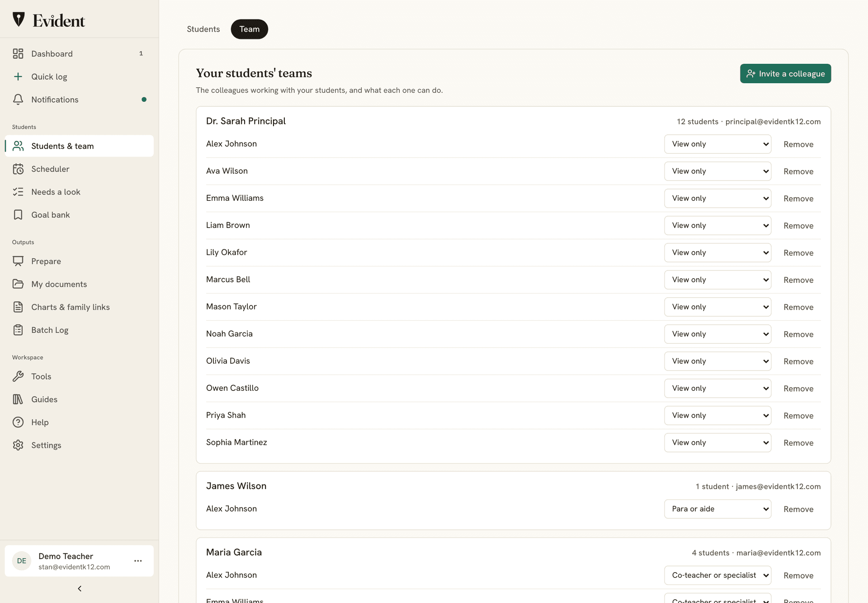Viewport: 868px width, 603px height.
Task: Click the Guides books icon
Action: [x=18, y=399]
